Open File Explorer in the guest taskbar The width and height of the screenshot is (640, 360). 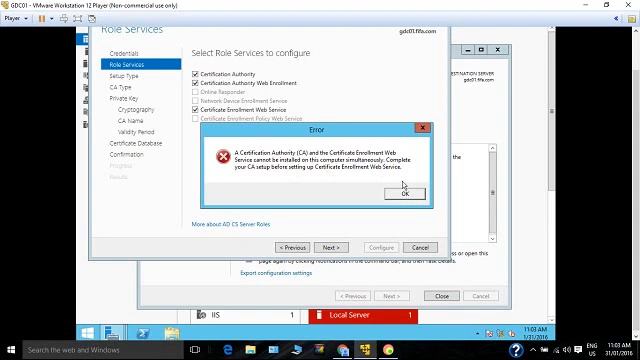point(172,333)
